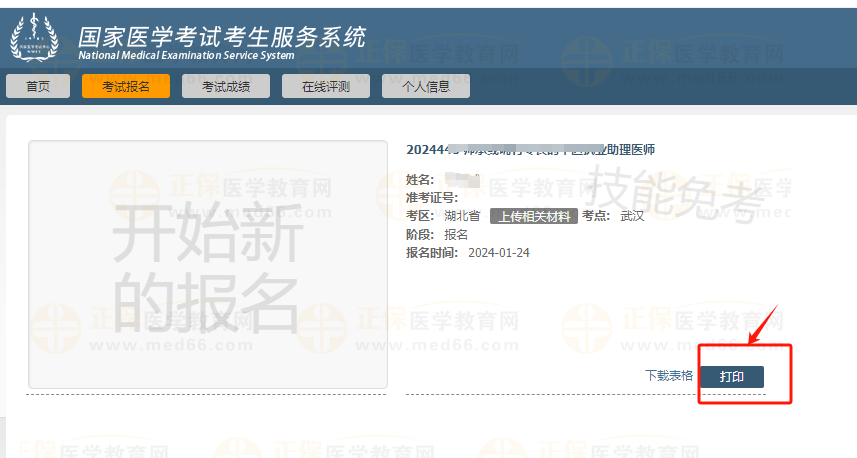Image resolution: width=857 pixels, height=458 pixels.
Task: Click the 湖北省 exam region value
Action: pos(463,216)
